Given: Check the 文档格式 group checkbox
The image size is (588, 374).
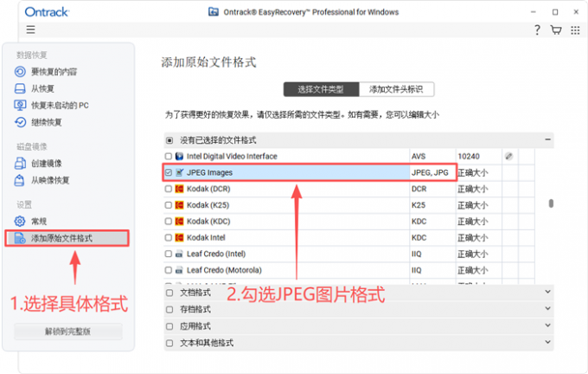Looking at the screenshot, I should point(169,293).
